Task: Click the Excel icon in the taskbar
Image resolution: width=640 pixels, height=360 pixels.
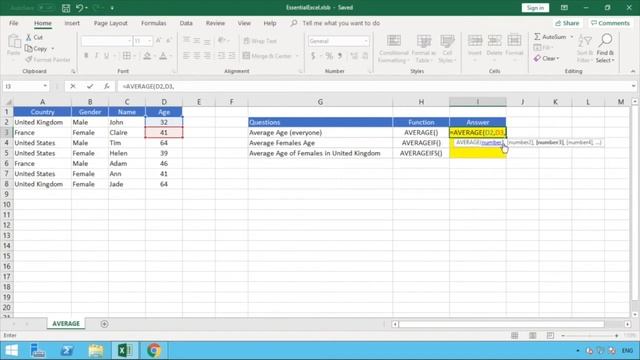Action: [x=125, y=350]
